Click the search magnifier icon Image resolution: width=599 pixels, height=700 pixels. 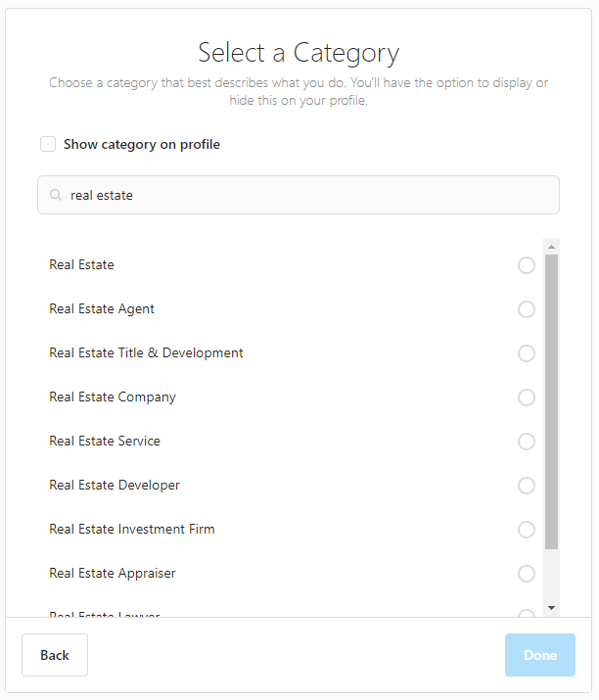click(56, 195)
